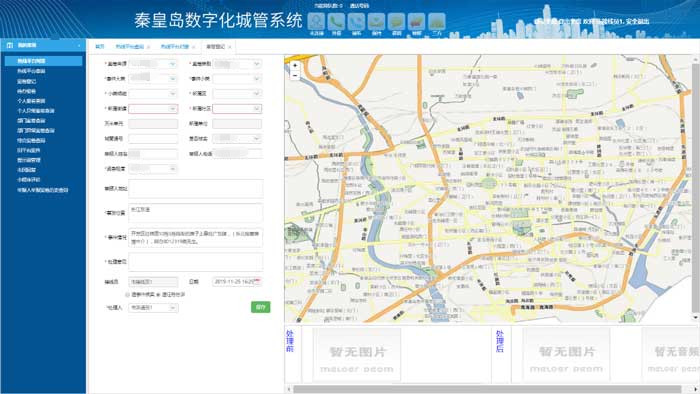
Task: Click inside the 城管通号 input field
Action: [153, 139]
